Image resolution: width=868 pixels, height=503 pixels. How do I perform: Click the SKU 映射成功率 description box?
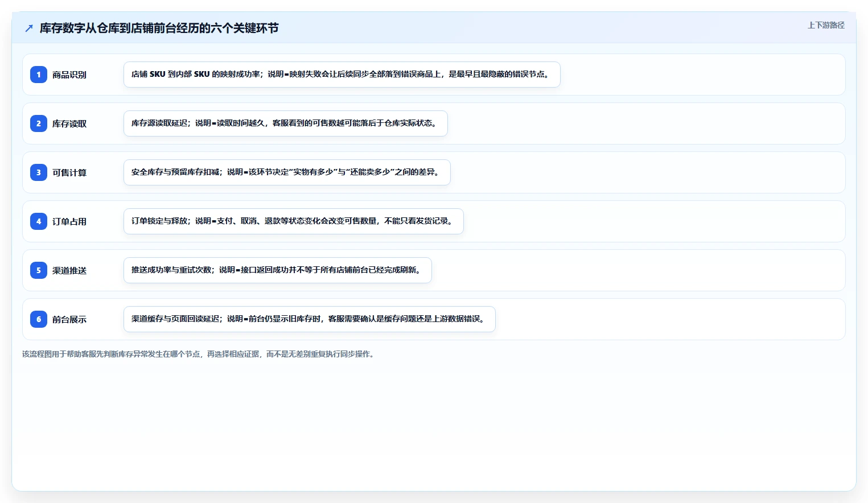point(342,75)
